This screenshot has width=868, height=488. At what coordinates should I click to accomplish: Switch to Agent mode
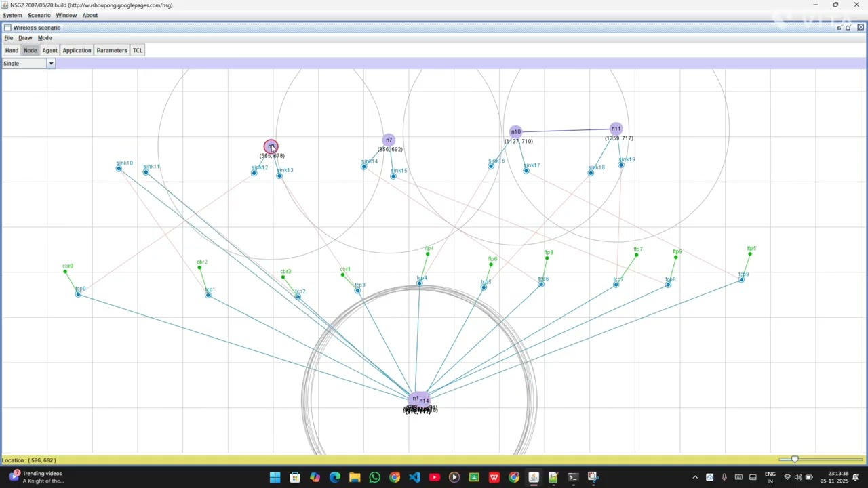pos(50,50)
